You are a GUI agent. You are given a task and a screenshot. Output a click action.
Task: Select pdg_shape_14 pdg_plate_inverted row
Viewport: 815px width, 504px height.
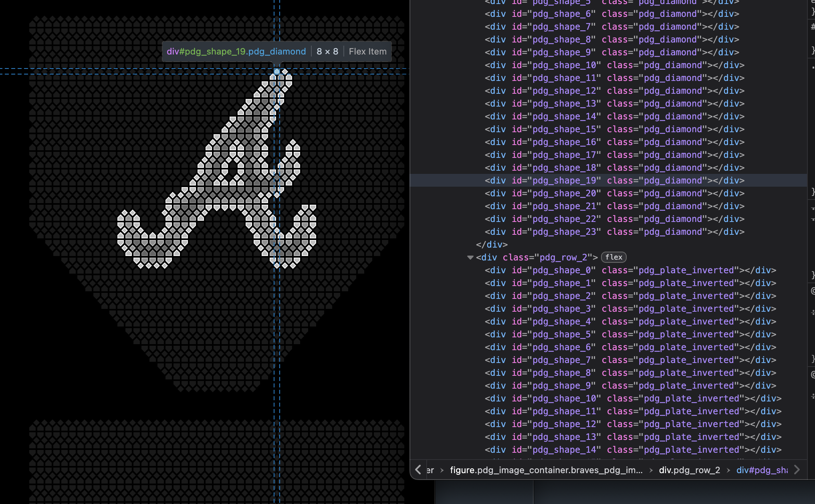[x=609, y=450]
